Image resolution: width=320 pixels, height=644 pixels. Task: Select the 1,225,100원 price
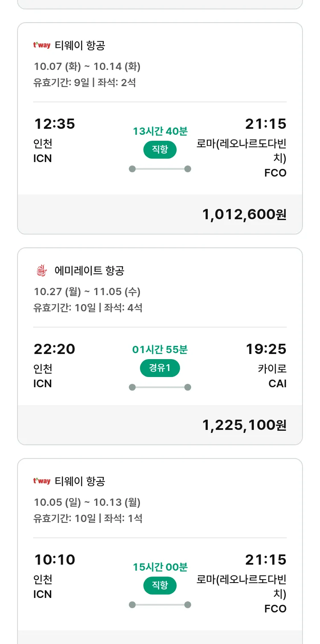tap(244, 425)
